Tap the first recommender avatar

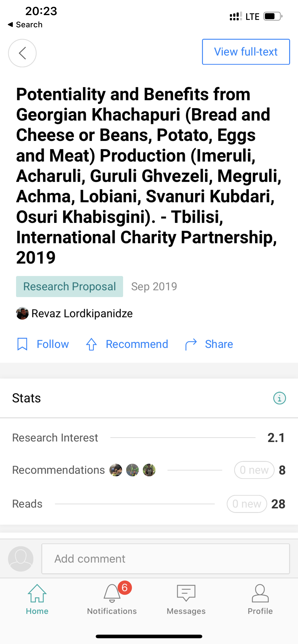(x=116, y=470)
